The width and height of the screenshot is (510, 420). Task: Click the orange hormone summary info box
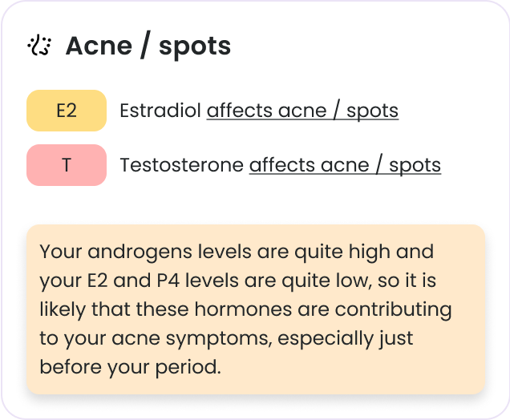coord(255,309)
